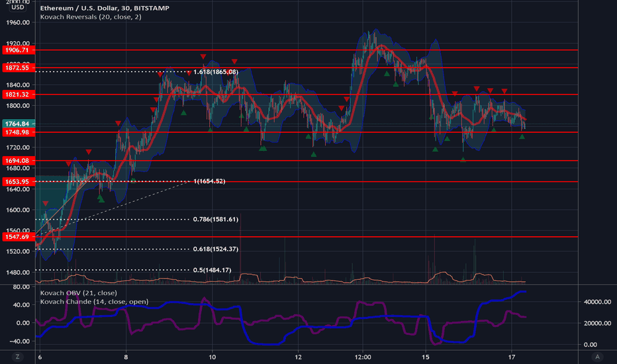Click the 1840.00 price axis tick
This screenshot has height=364, width=617.
18,85
